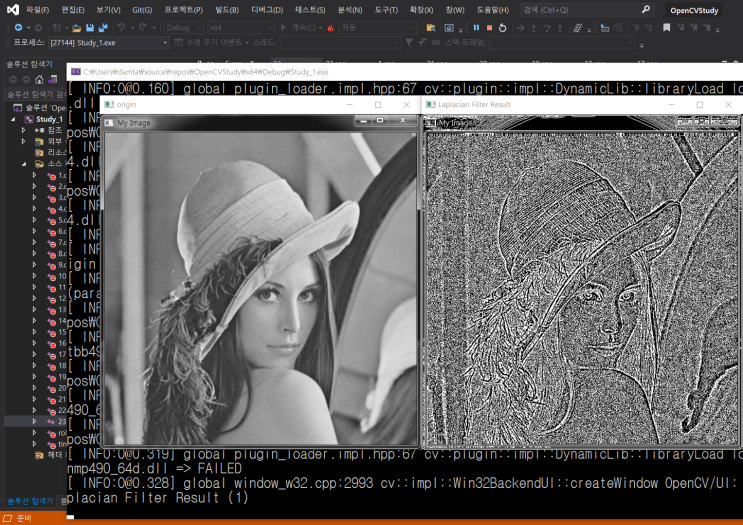This screenshot has height=525, width=743.
Task: Click the Switch Views icon in Solution Explorer
Action: pos(53,79)
